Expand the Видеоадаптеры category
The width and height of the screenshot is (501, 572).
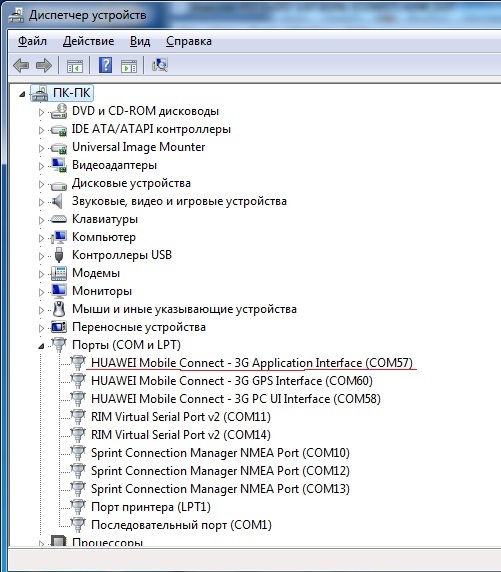point(41,166)
